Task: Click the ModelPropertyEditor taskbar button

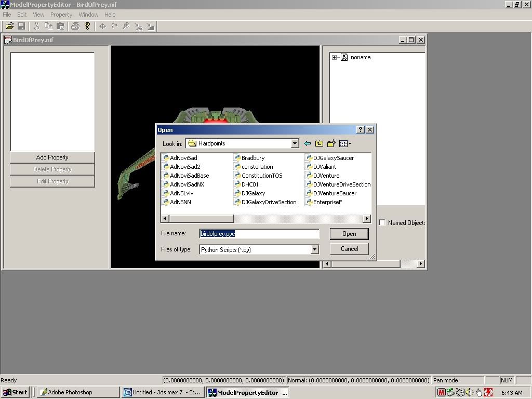Action: tap(248, 392)
